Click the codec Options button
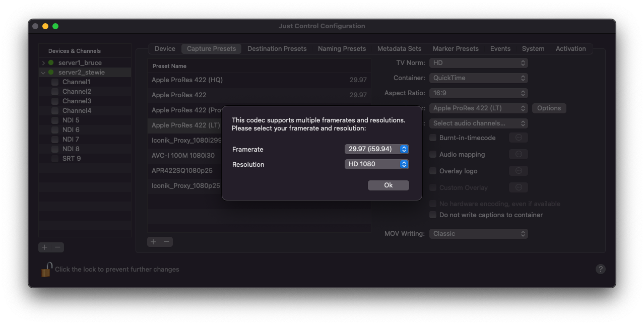 [x=549, y=108]
